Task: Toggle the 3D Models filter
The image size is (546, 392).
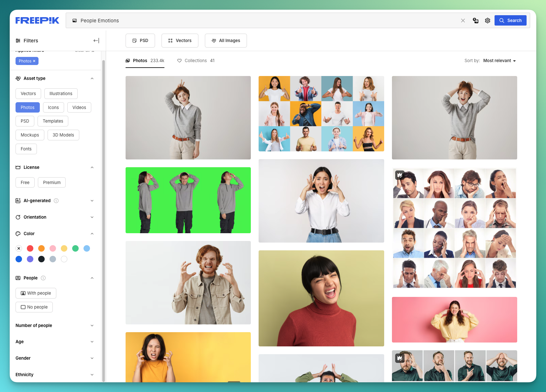Action: pos(63,135)
